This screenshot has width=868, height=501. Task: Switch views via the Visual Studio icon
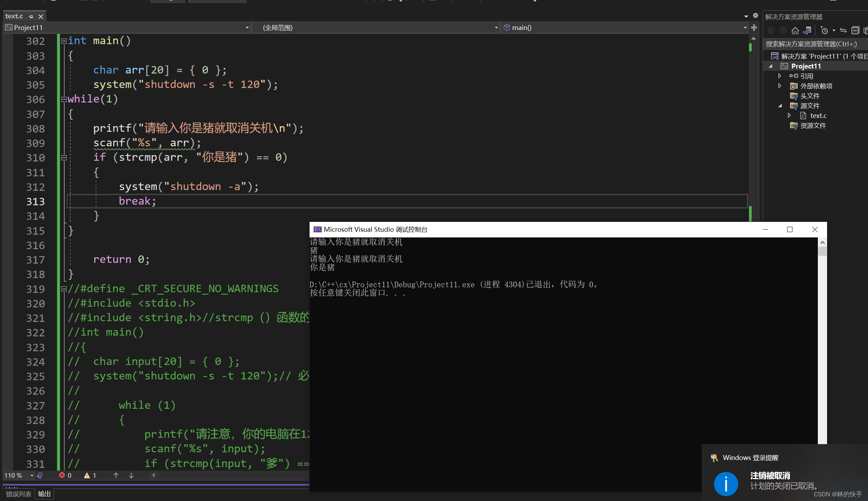pyautogui.click(x=807, y=31)
